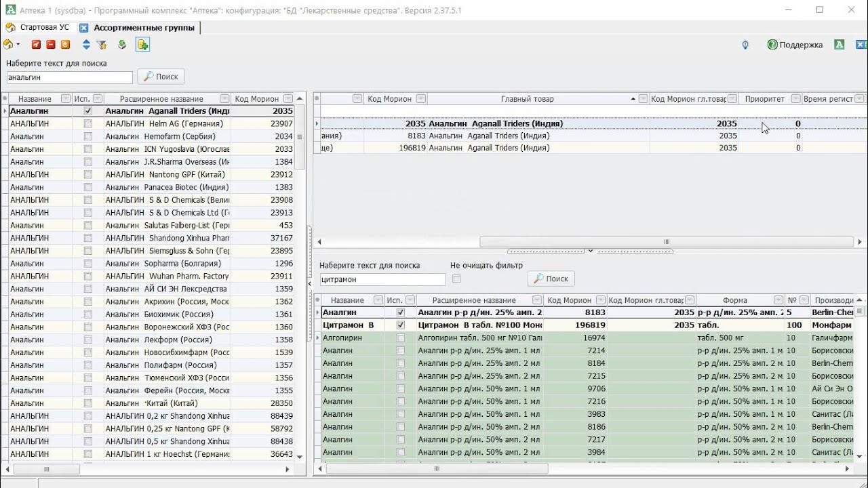Open Название column filter dropdown in left table
Image resolution: width=868 pixels, height=488 pixels.
point(66,99)
